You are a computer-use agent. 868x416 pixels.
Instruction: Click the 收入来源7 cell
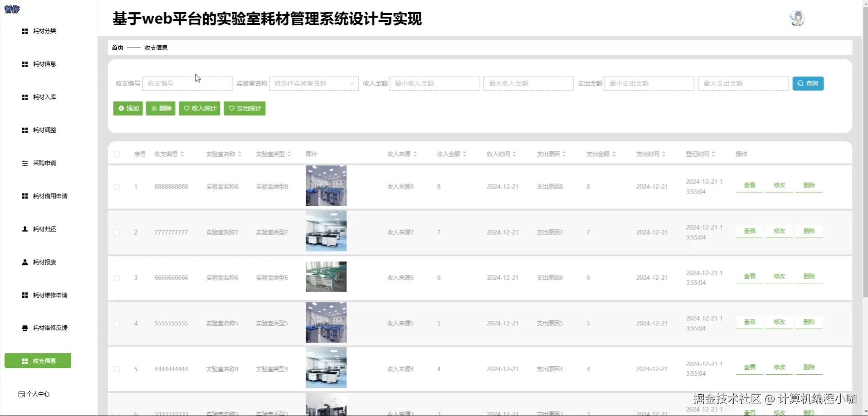tap(400, 232)
